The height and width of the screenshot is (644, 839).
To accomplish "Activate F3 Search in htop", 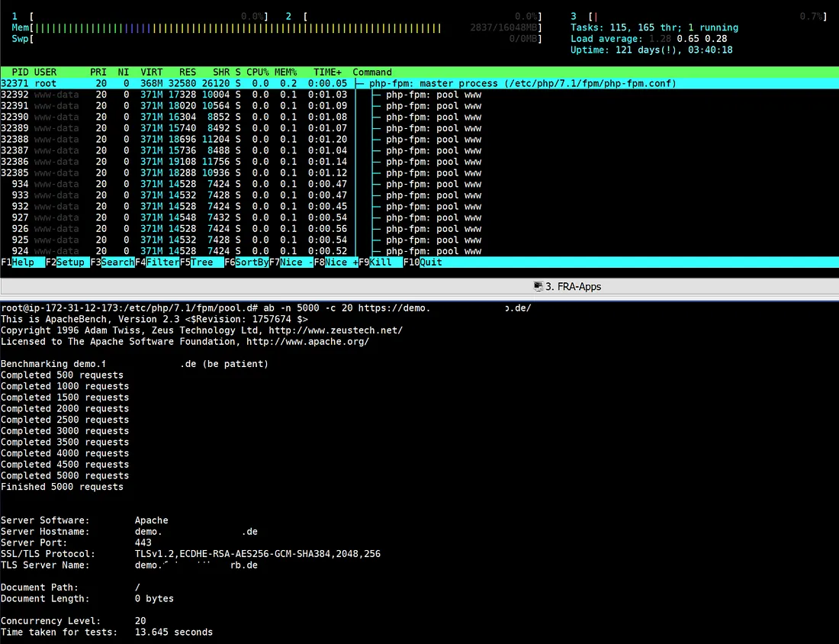I will pos(112,262).
